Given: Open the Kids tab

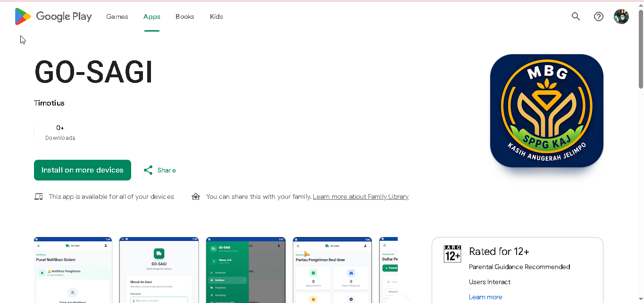Looking at the screenshot, I should [x=217, y=16].
